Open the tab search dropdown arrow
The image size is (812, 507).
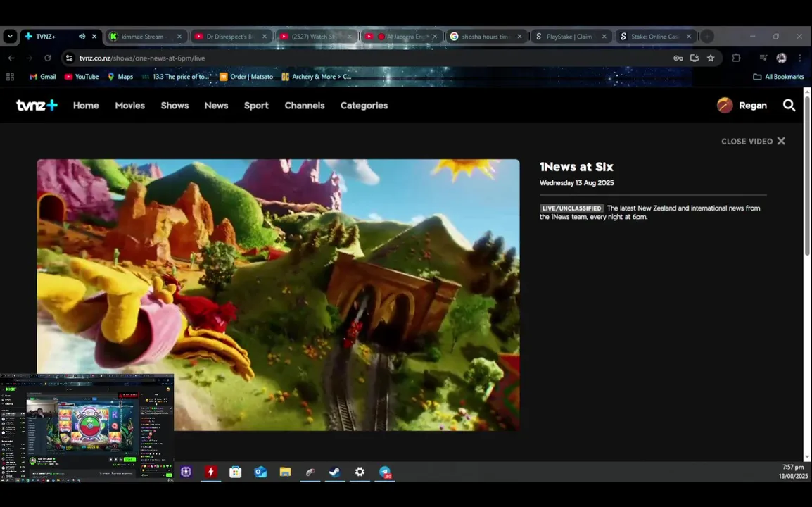click(x=10, y=37)
